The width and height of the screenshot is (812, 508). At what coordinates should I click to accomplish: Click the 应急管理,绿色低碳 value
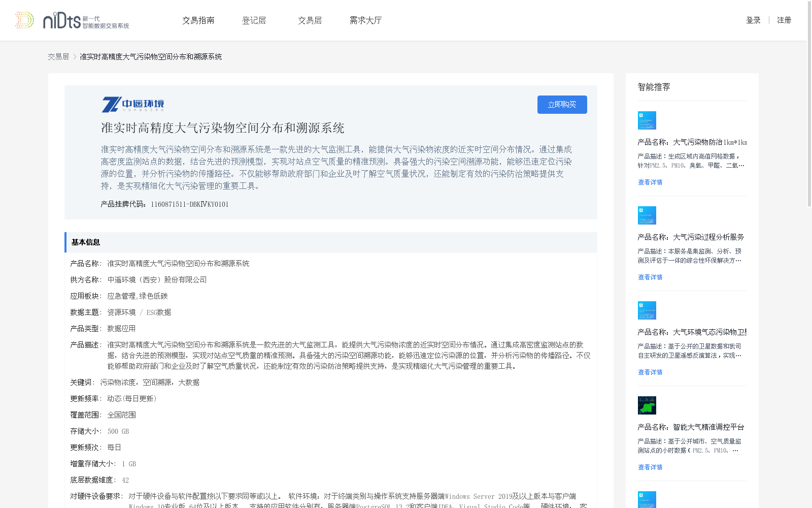(137, 296)
